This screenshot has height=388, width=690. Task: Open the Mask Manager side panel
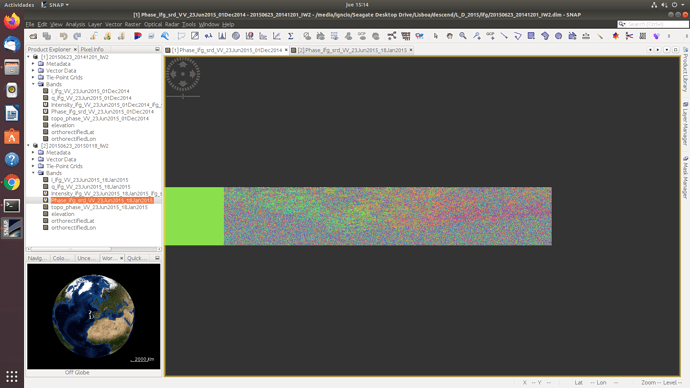[x=685, y=177]
